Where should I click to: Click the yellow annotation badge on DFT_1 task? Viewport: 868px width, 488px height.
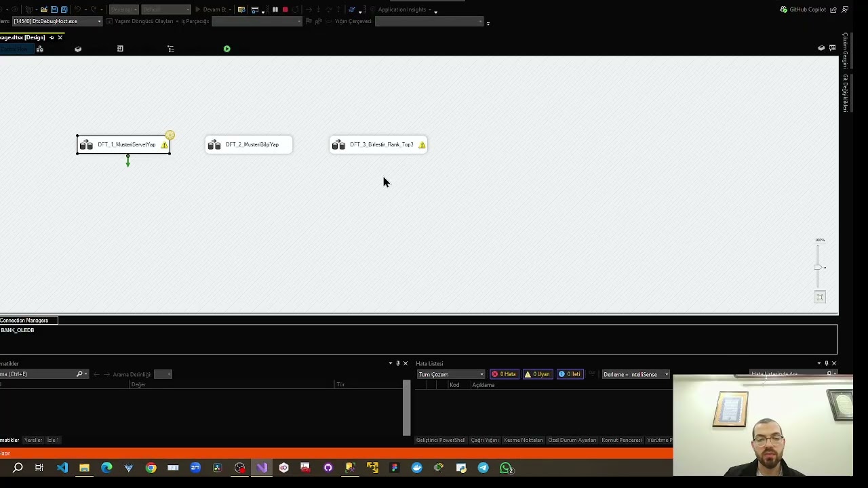coord(170,135)
